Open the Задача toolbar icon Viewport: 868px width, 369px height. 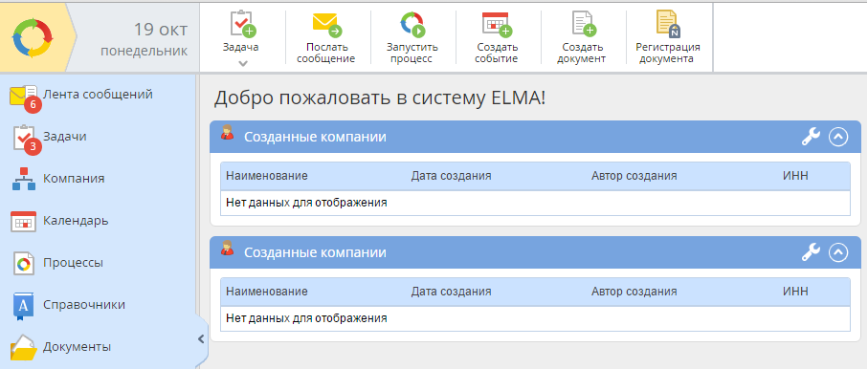point(242,24)
